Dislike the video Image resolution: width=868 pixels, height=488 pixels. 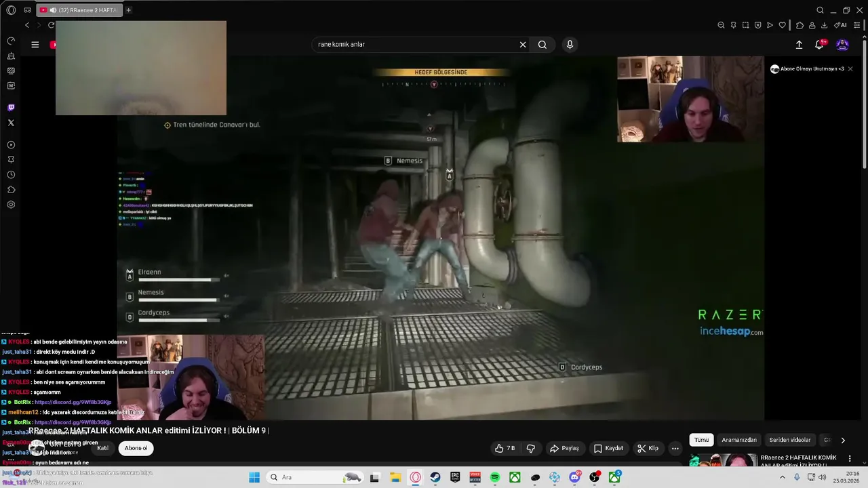(531, 448)
